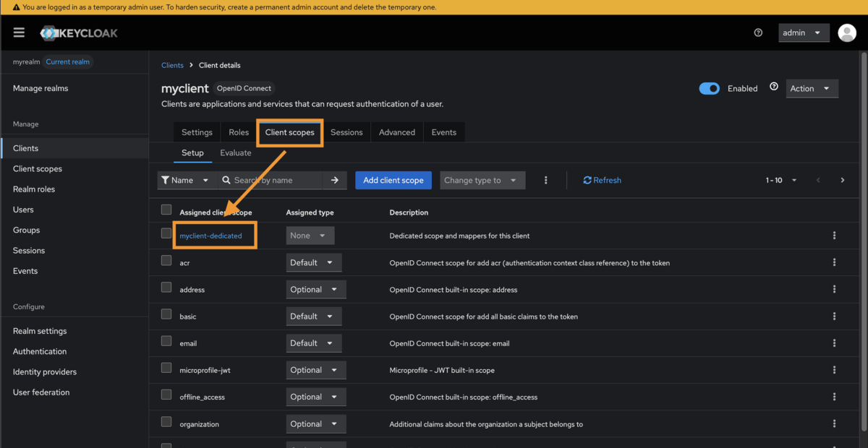The width and height of the screenshot is (868, 448).
Task: Switch to the Advanced tab
Action: [397, 132]
